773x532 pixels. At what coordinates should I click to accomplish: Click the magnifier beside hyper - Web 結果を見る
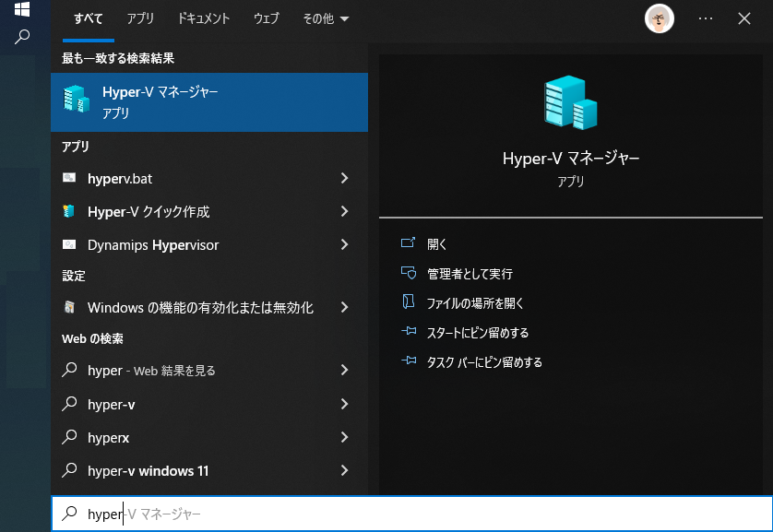point(69,370)
